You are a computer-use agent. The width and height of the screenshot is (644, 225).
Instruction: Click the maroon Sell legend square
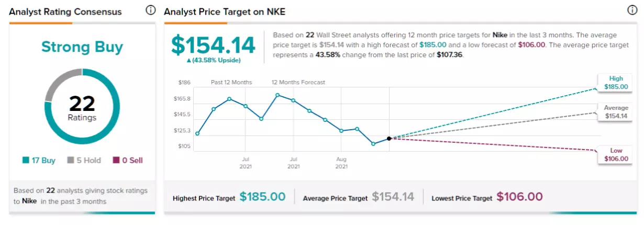point(116,161)
